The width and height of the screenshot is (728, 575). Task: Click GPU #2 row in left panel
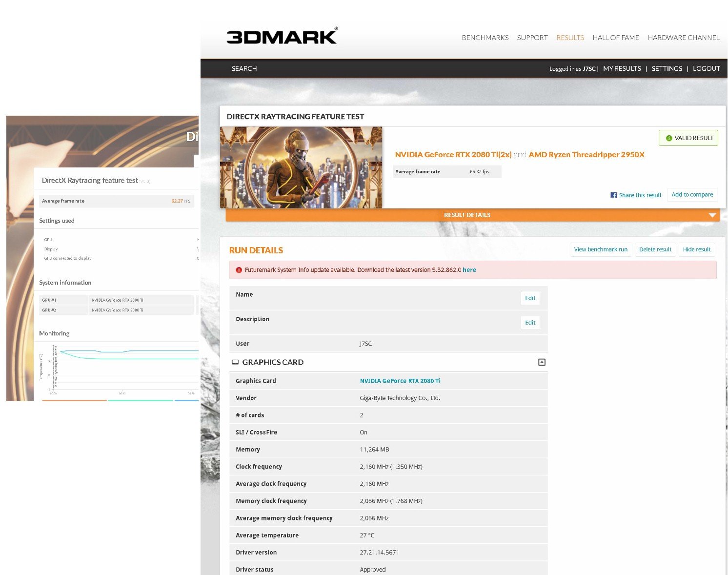coord(117,310)
